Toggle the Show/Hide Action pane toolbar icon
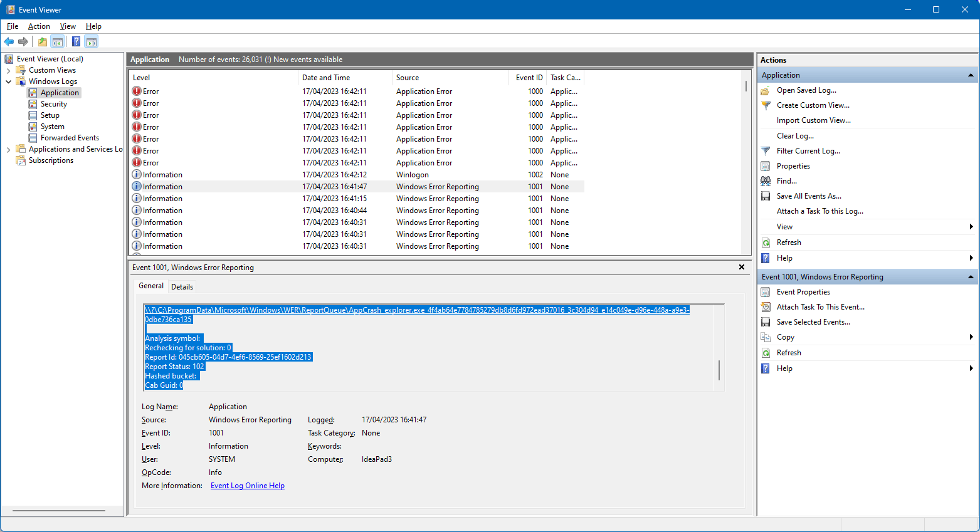This screenshot has width=980, height=532. pos(92,41)
